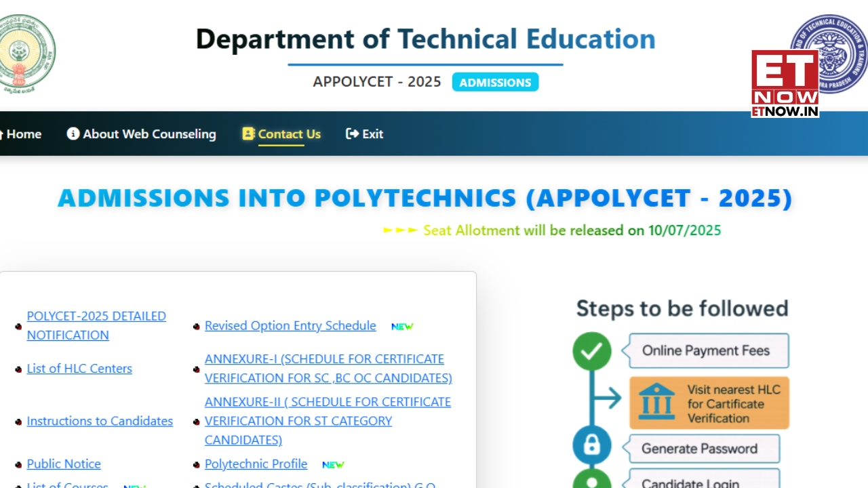The width and height of the screenshot is (868, 488).
Task: Select the Home icon in navigation bar
Action: 3,134
